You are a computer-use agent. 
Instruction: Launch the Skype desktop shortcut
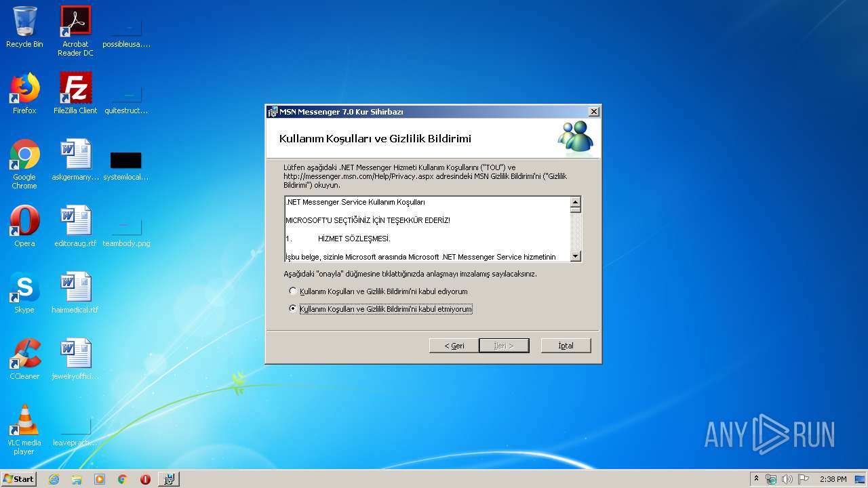24,293
